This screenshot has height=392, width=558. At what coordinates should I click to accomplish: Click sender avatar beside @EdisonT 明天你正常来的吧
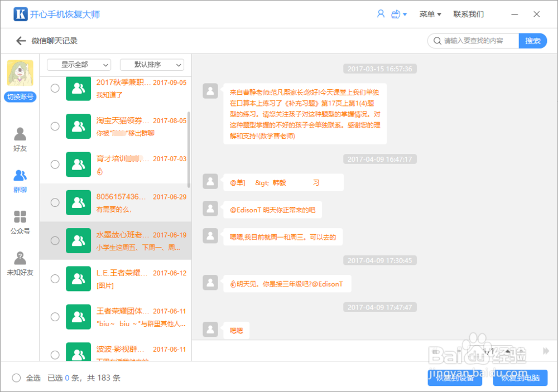click(210, 209)
